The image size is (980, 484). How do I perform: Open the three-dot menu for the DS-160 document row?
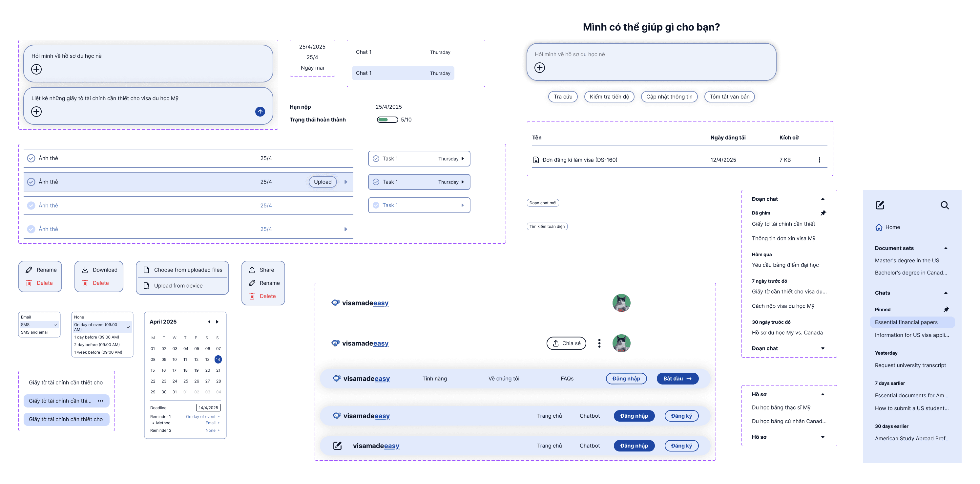819,160
